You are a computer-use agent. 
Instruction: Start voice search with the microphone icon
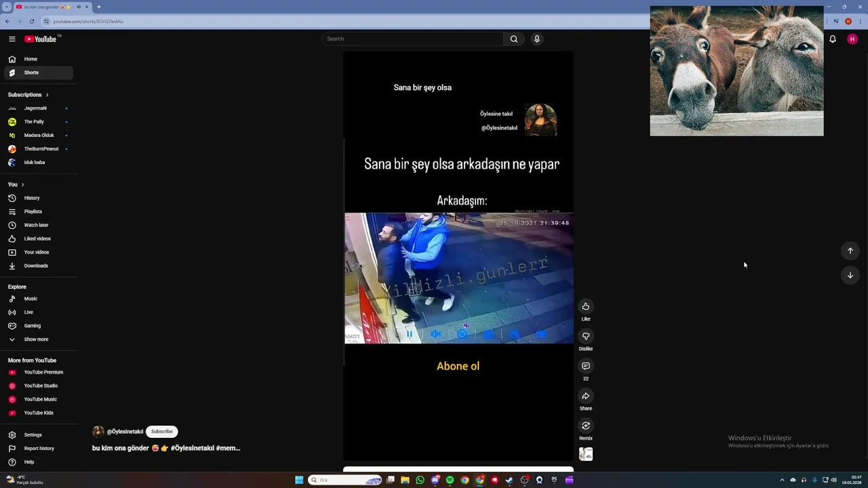tap(536, 39)
